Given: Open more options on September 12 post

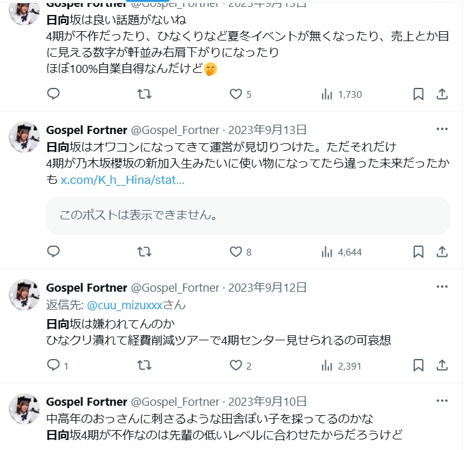Looking at the screenshot, I should 442,287.
